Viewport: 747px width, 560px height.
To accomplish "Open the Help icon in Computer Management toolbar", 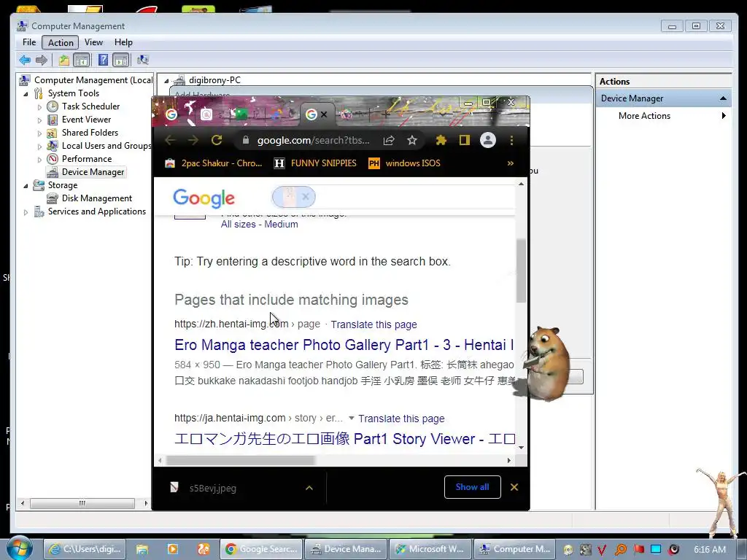I will [103, 60].
